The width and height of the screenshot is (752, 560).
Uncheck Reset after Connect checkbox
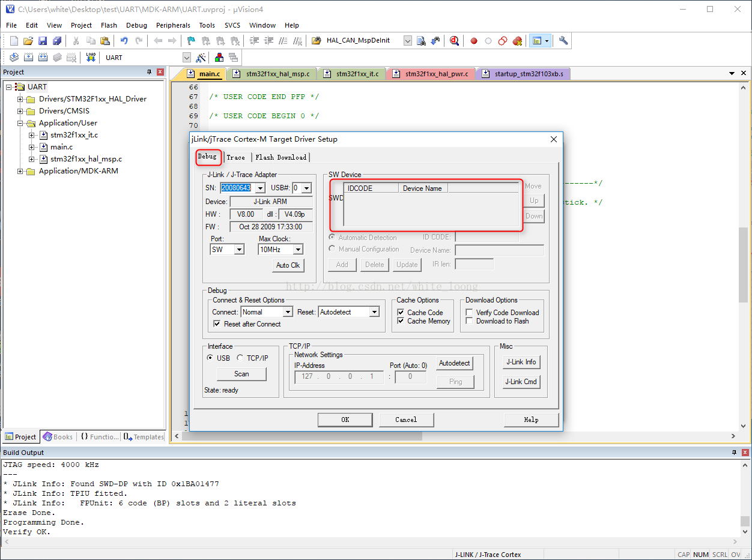(217, 324)
